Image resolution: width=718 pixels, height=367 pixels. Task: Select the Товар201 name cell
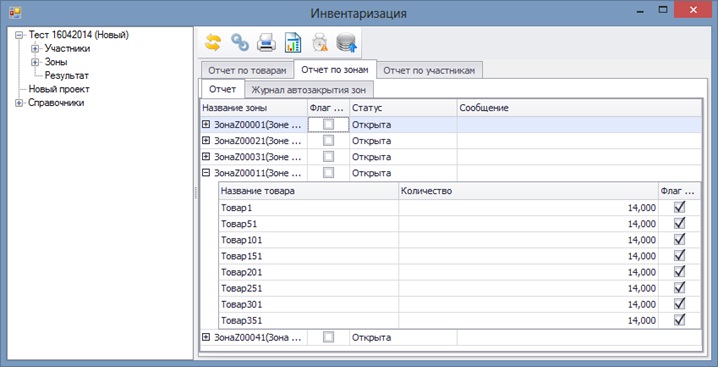(309, 272)
